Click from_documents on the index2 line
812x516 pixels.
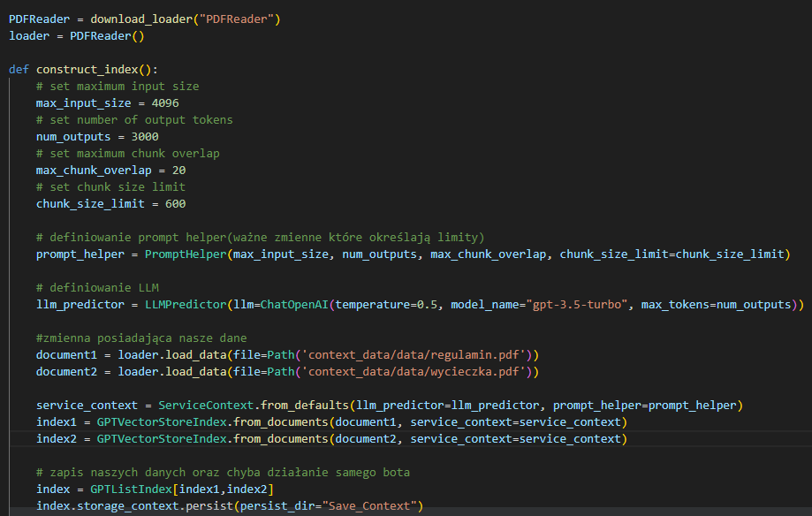281,439
